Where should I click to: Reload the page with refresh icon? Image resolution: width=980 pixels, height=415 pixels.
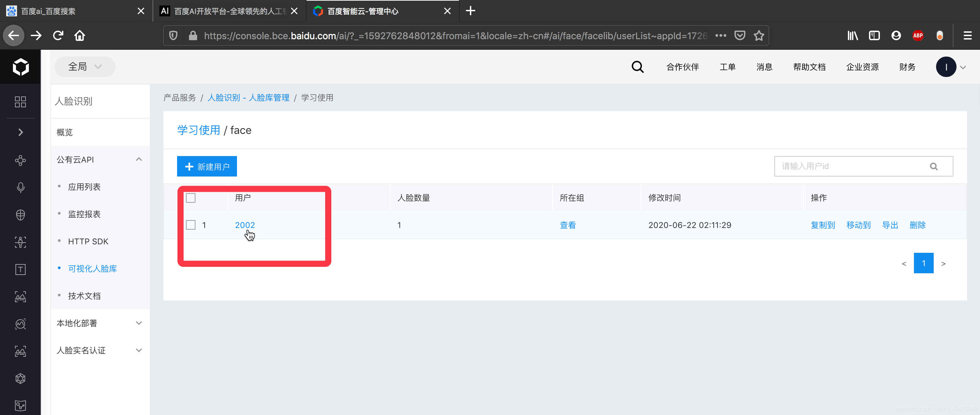tap(58, 35)
